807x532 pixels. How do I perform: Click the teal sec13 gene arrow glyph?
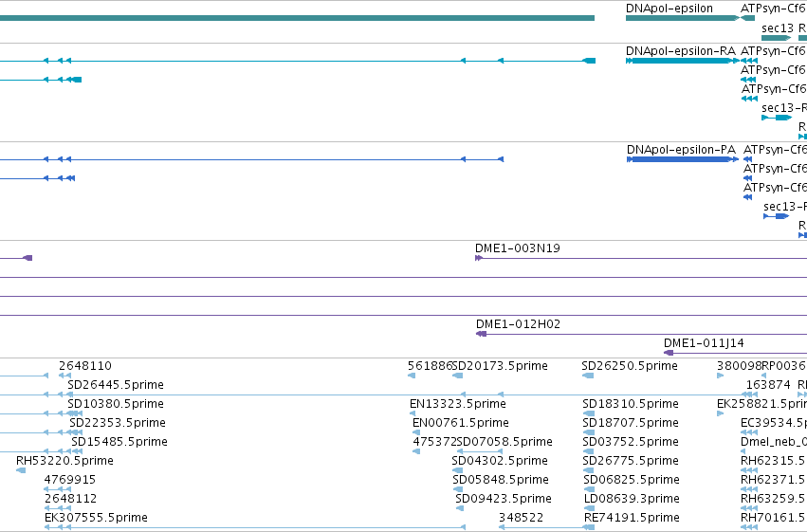click(776, 38)
